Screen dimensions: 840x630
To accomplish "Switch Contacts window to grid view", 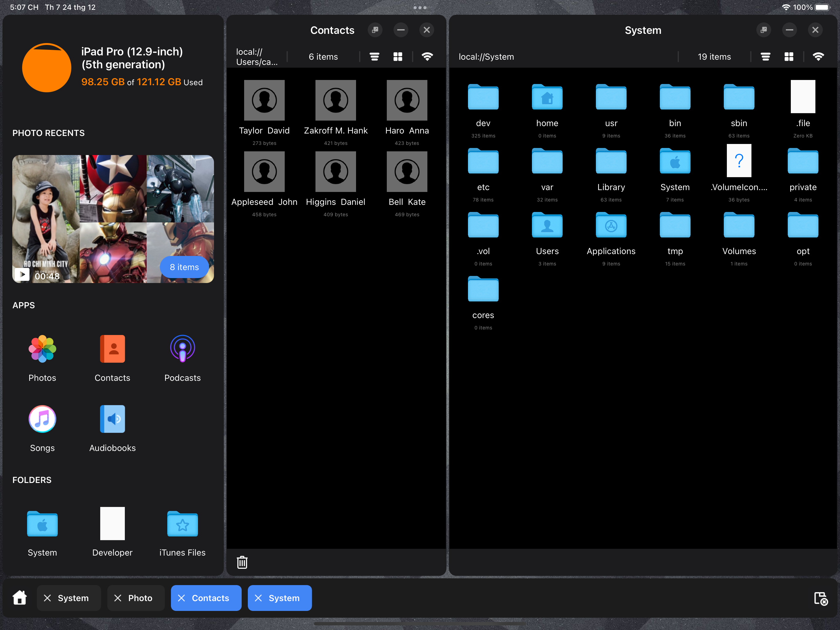I will pyautogui.click(x=398, y=57).
